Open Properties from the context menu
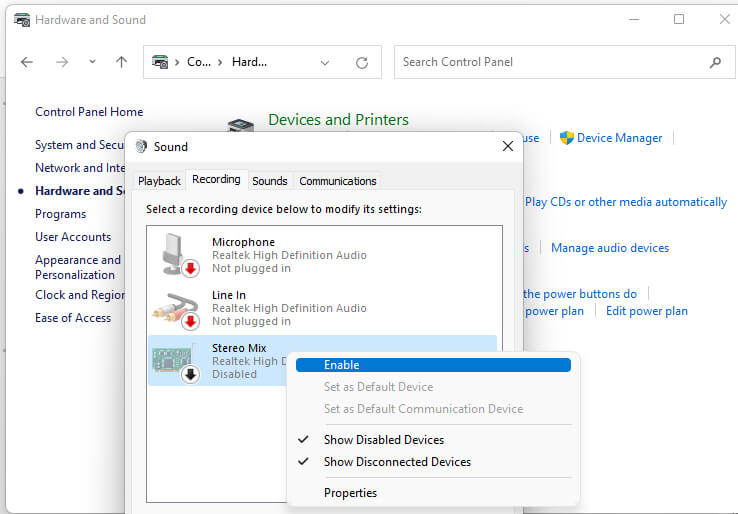 (x=350, y=493)
